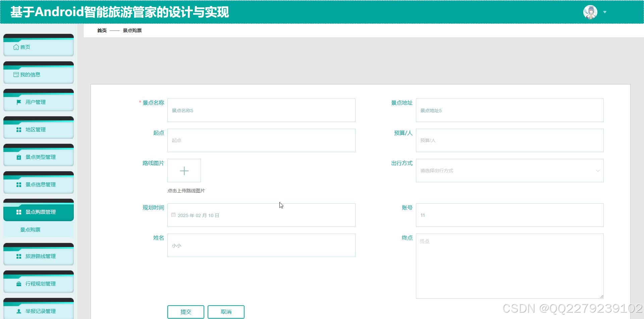Click the grid icon beside 景点购票管理
The image size is (644, 319).
19,212
